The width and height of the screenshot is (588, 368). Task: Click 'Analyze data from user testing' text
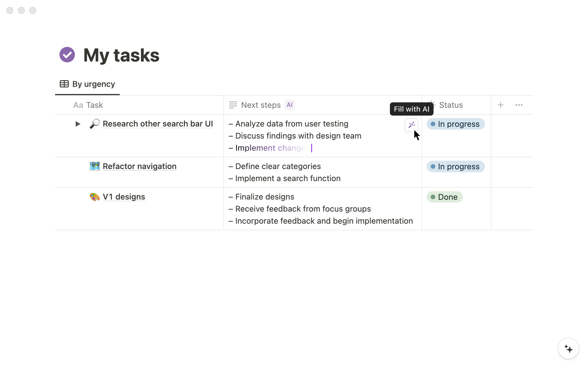292,124
